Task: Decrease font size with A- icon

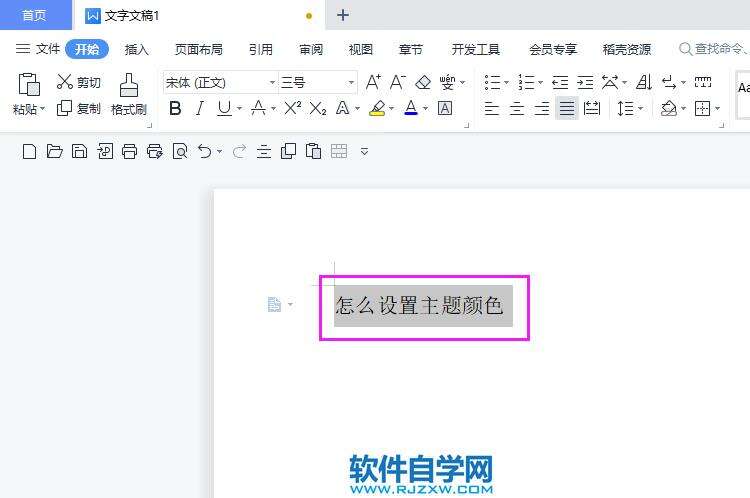Action: click(x=398, y=82)
